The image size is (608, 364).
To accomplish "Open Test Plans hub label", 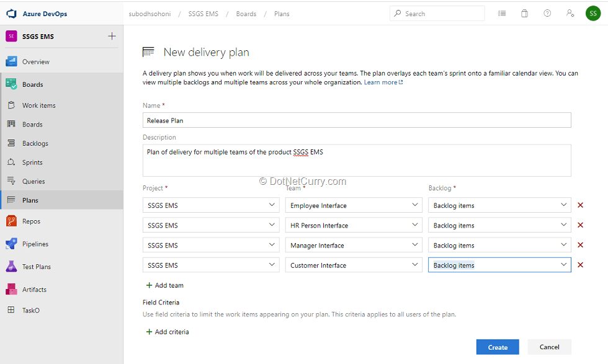I will tap(37, 267).
